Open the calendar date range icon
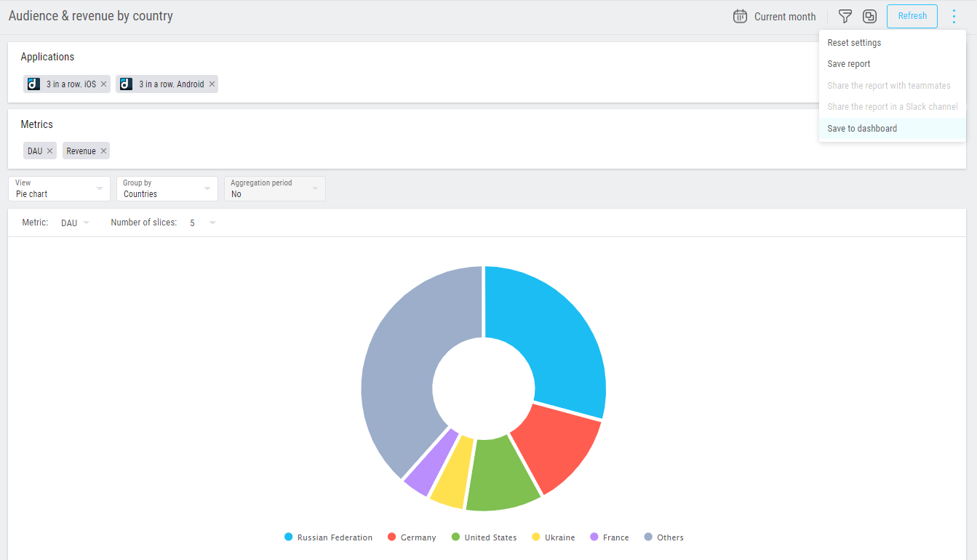 tap(740, 16)
